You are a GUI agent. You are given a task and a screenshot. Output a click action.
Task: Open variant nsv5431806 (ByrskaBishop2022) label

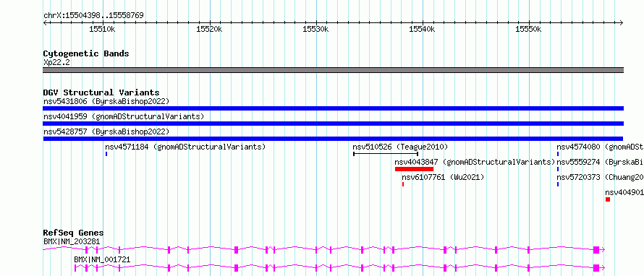tap(106, 101)
